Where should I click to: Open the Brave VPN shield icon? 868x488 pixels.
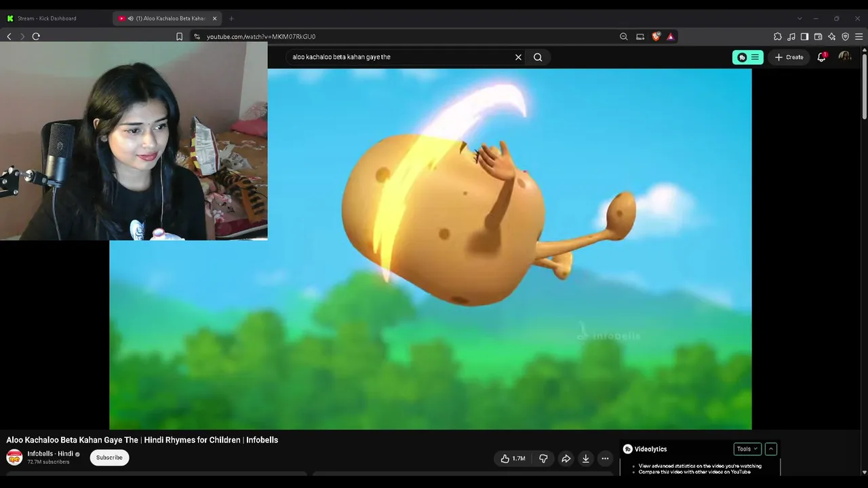pyautogui.click(x=845, y=37)
